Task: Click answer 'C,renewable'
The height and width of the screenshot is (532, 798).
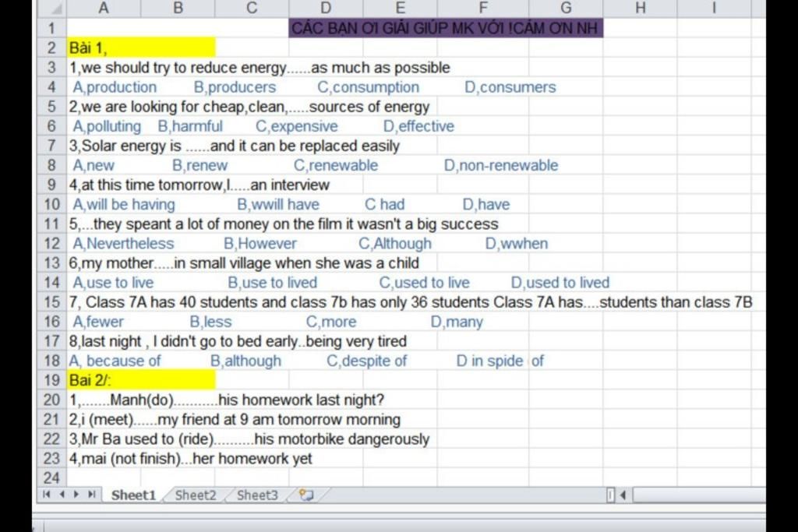Action: pyautogui.click(x=336, y=165)
